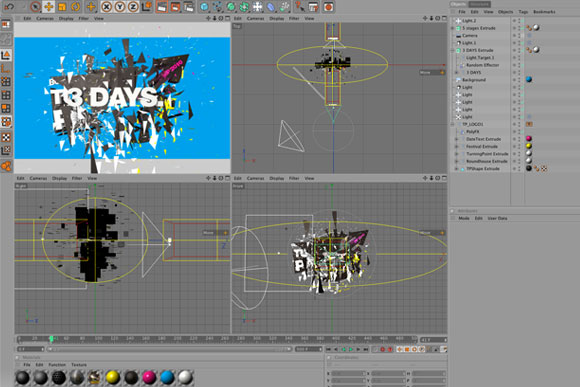580x387 pixels.
Task: Open Materials panel Texture menu
Action: click(79, 365)
